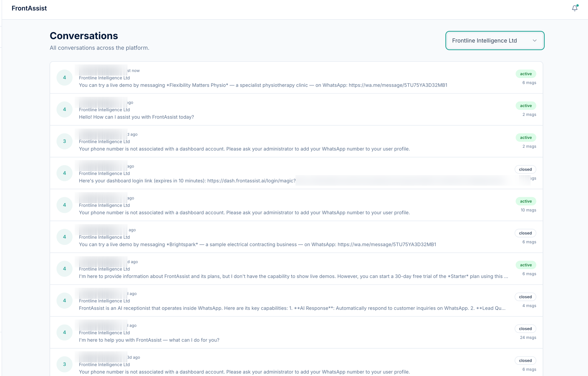Click the avatar badge of the 'AI receptionist' conversation
This screenshot has width=588, height=376.
coord(64,301)
